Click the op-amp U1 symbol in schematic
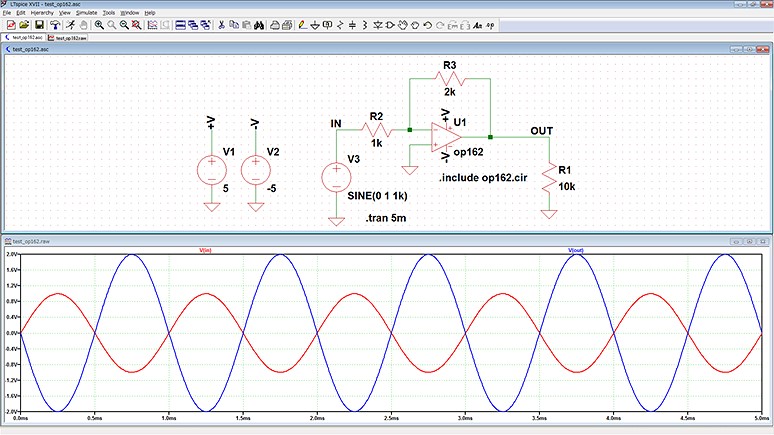774x435 pixels. (x=443, y=138)
